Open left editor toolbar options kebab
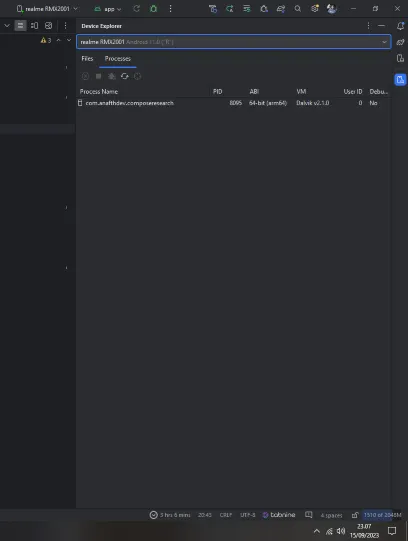408x541 pixels. pyautogui.click(x=65, y=26)
